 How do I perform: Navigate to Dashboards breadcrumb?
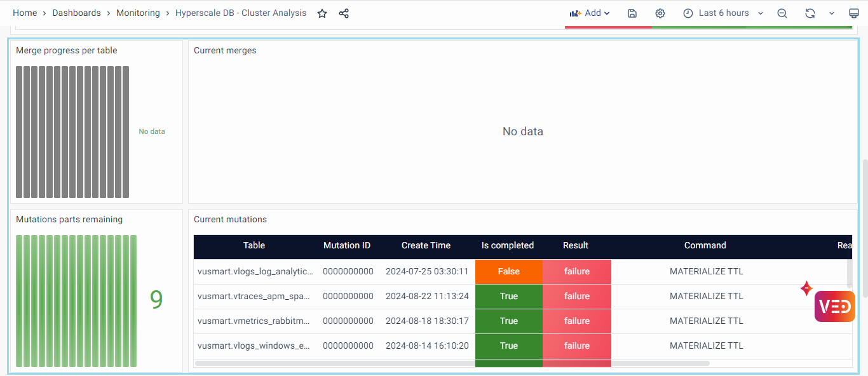point(76,13)
